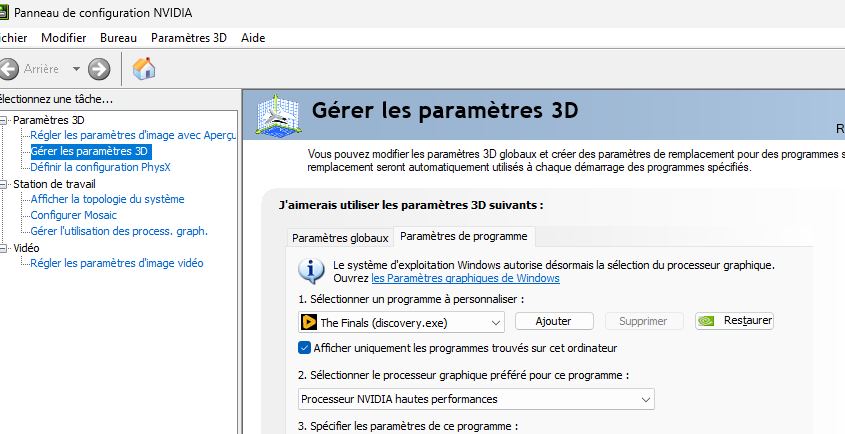Image resolution: width=845 pixels, height=434 pixels.
Task: Open Définir la configuration PhysX
Action: point(100,167)
